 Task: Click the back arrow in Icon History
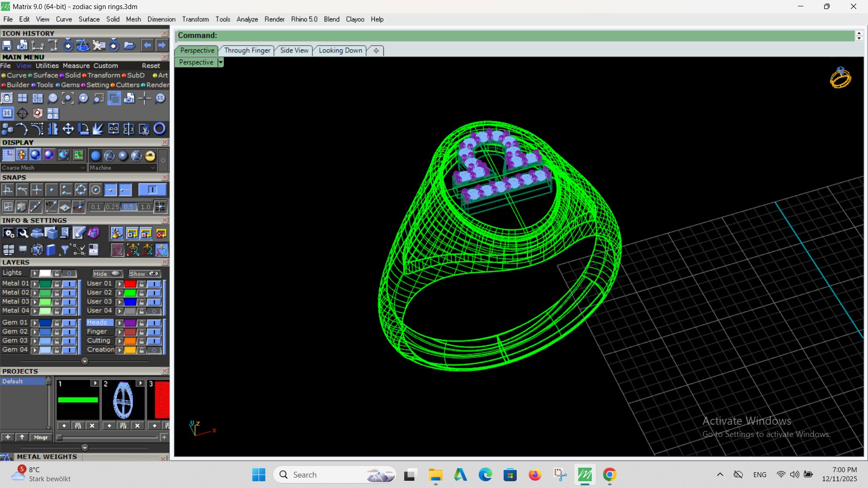[x=147, y=45]
